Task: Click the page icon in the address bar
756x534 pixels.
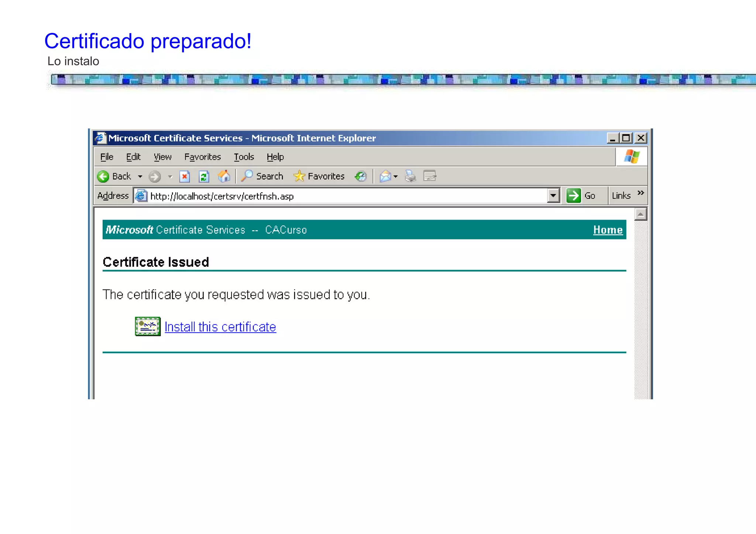Action: click(141, 196)
